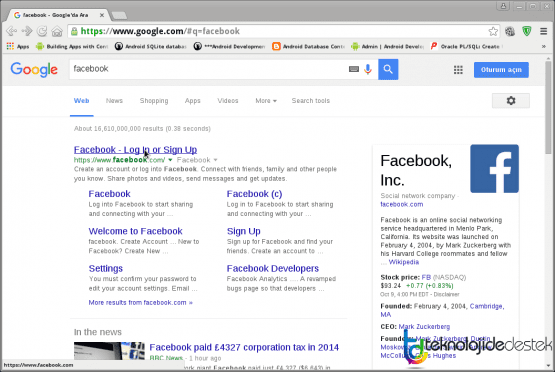The height and width of the screenshot is (372, 555).
Task: Open the Settings sitelink
Action: 105,269
